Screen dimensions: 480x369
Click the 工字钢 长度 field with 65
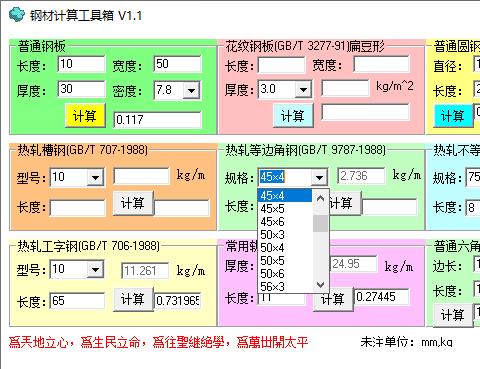click(77, 301)
